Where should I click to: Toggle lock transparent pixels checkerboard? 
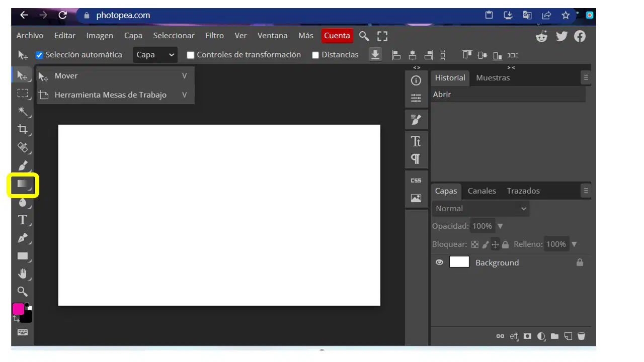pos(475,244)
